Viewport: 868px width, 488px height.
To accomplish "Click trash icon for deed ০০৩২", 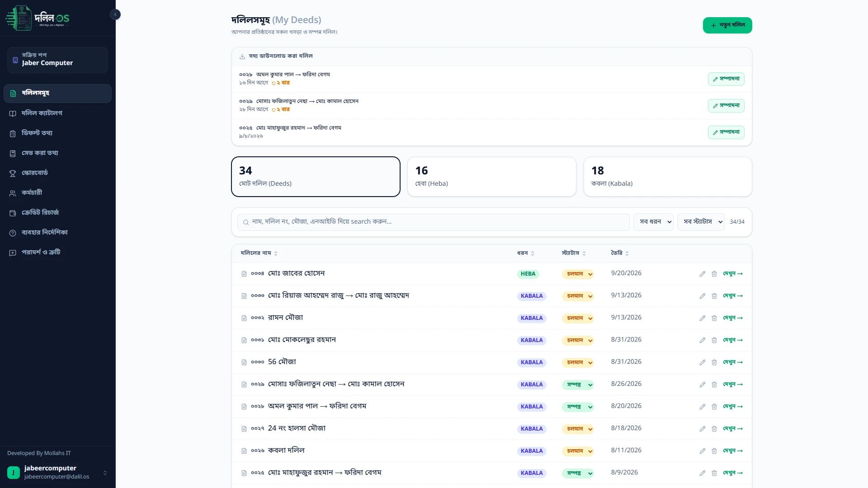I will coord(714,318).
